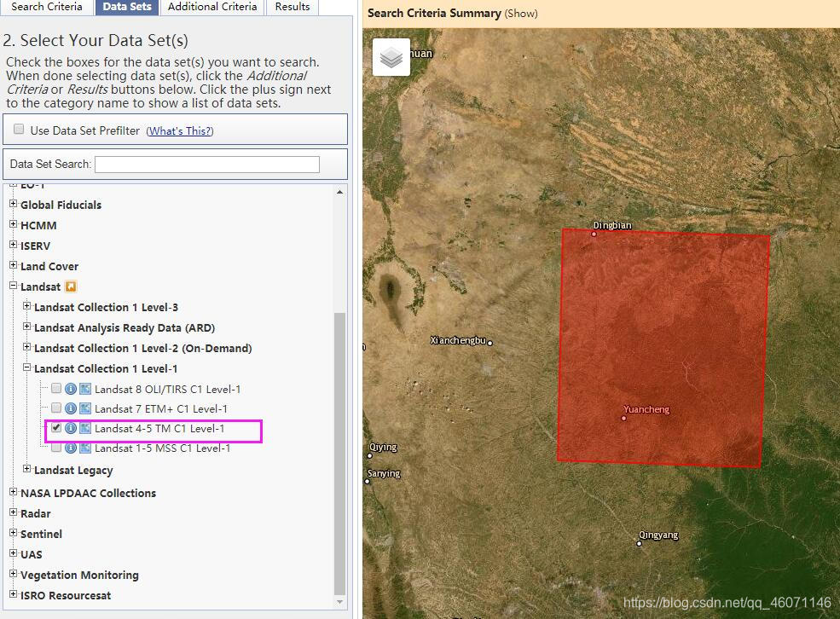Click the 'Landsat 8 OLI/TIRS C1 Level-1' label
840x619 pixels.
(x=168, y=390)
